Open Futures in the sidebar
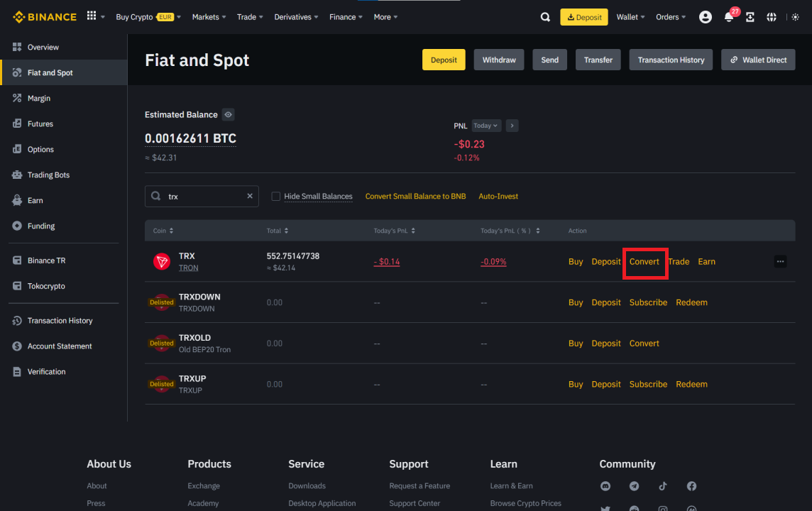 64,123
